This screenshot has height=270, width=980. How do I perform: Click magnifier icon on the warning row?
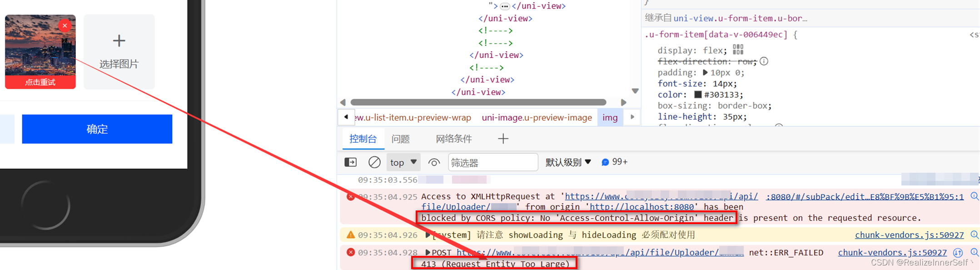pyautogui.click(x=974, y=235)
